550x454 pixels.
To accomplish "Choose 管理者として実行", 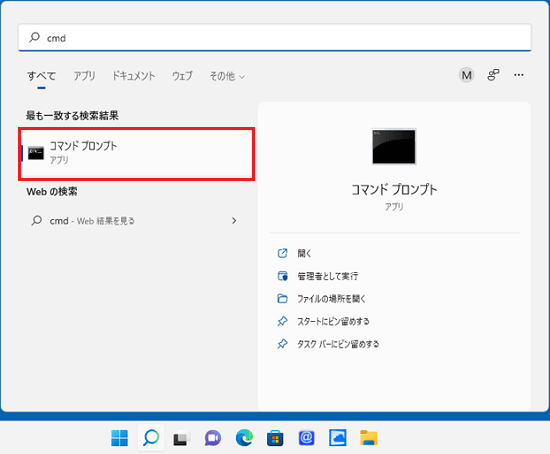I will [x=328, y=276].
